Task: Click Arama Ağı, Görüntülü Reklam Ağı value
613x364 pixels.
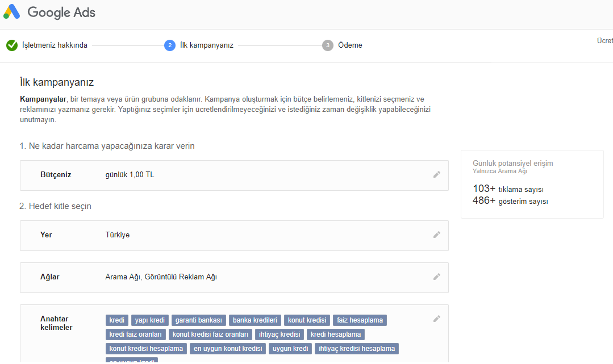Action: click(161, 277)
